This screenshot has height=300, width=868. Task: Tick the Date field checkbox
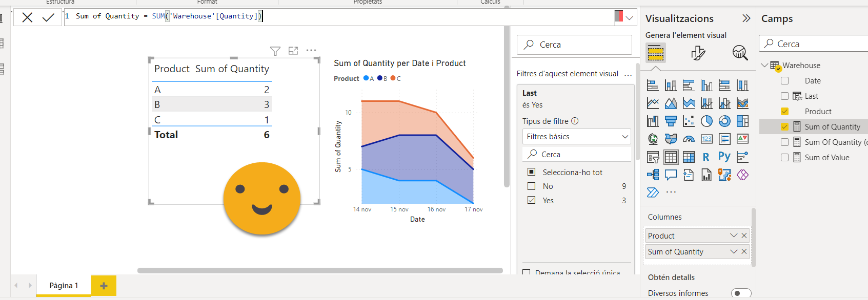click(x=784, y=81)
